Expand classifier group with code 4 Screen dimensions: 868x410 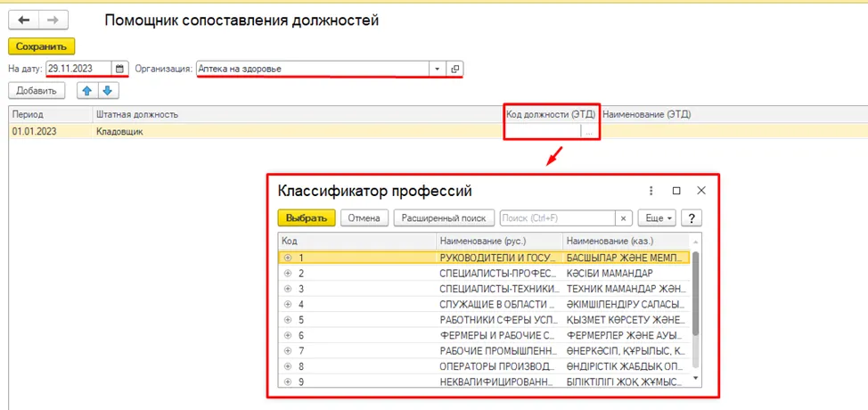[x=287, y=304]
